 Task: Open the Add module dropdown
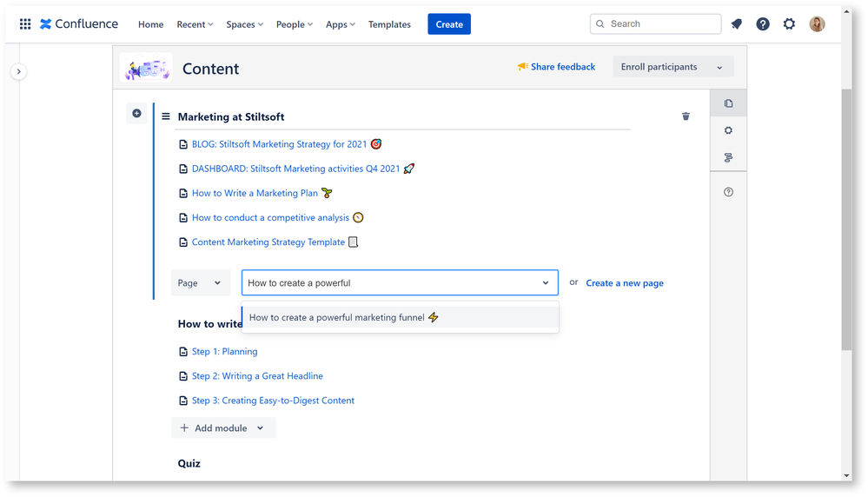[223, 427]
